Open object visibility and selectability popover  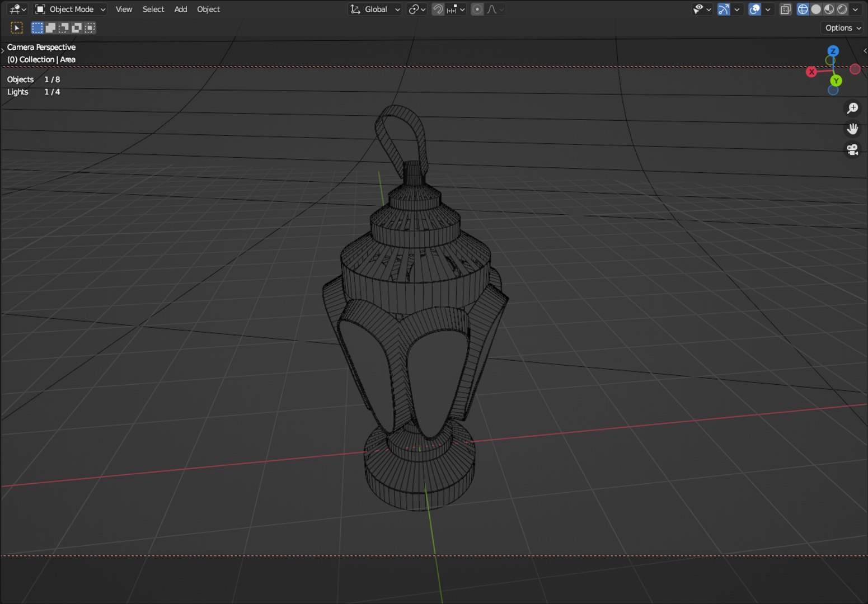702,9
